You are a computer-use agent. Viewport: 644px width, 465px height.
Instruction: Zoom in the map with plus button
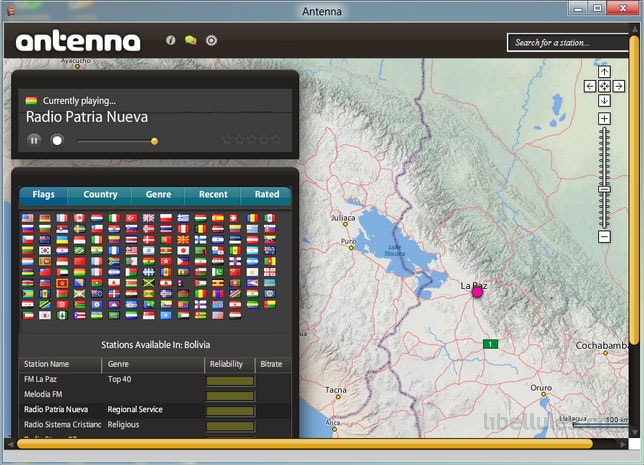(604, 119)
